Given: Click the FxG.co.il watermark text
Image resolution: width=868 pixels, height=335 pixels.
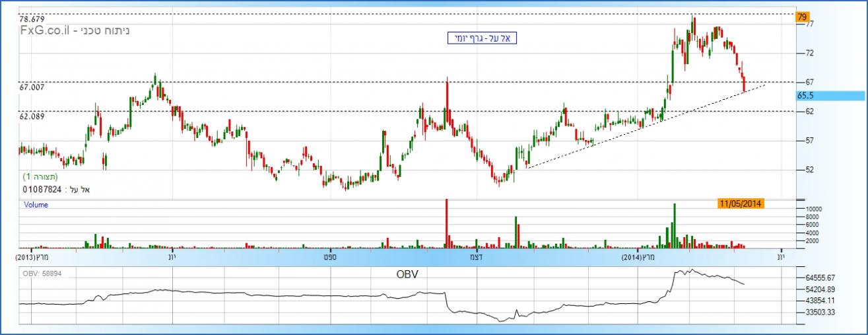Looking at the screenshot, I should pos(44,30).
